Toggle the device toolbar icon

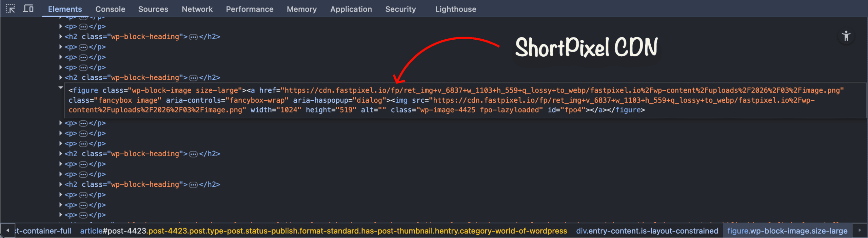pyautogui.click(x=28, y=9)
